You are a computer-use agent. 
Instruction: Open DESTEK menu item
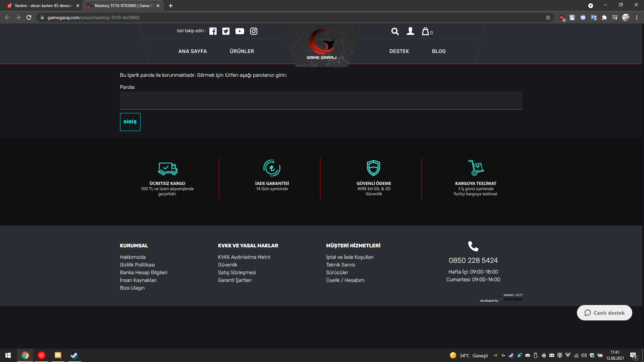pos(399,51)
